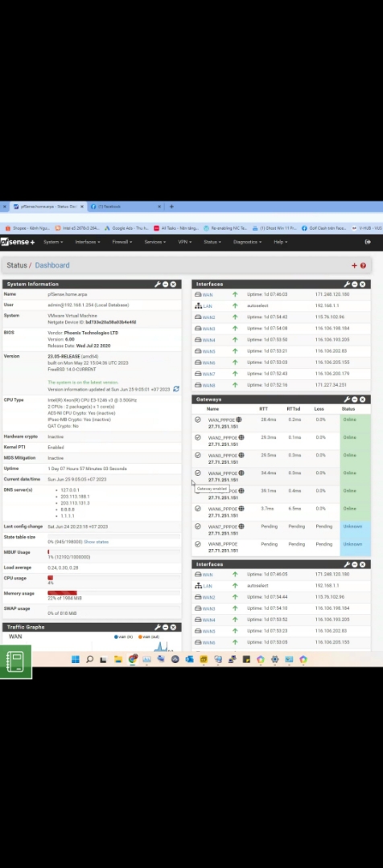Click the CPU usage progress bar

(113, 577)
